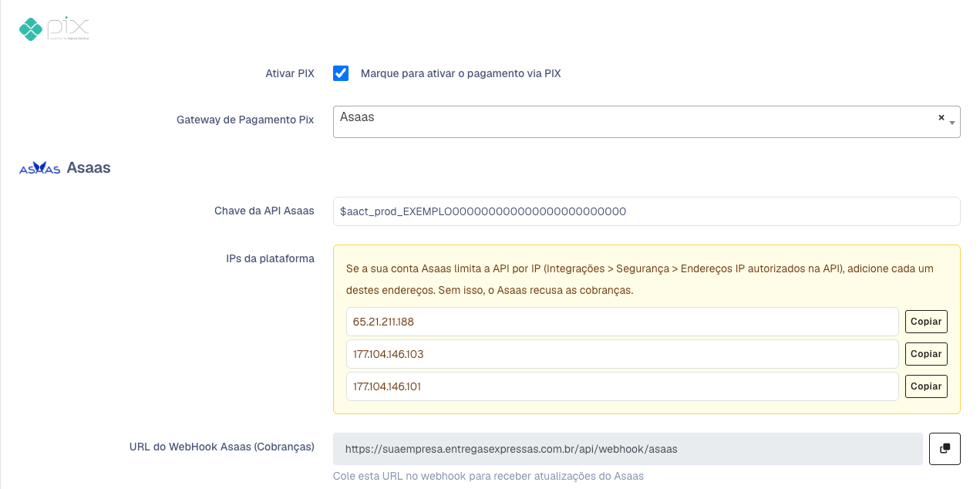Copy IP address 177.104.146.101

point(926,386)
